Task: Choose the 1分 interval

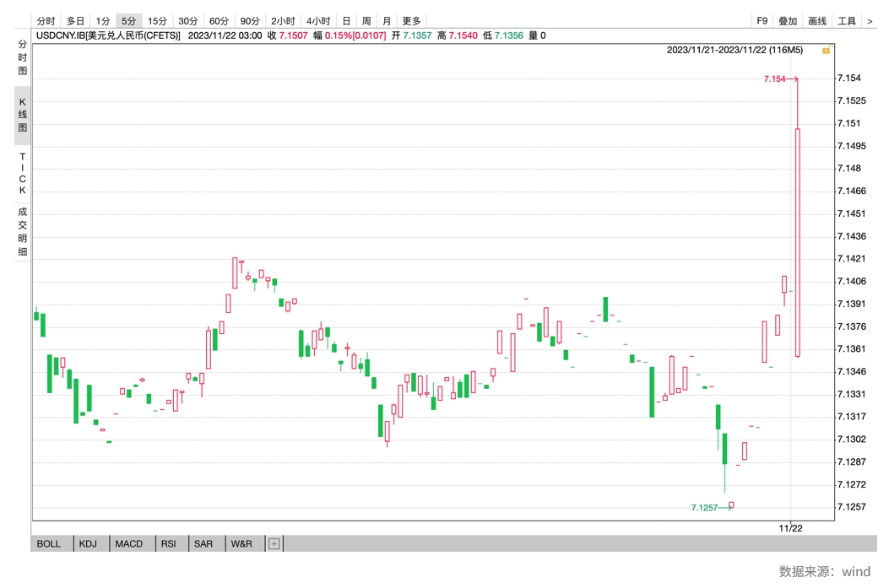Action: point(103,21)
